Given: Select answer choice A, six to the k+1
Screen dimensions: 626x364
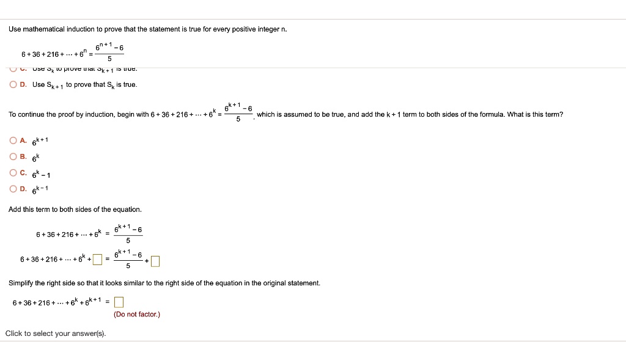Looking at the screenshot, I should tap(13, 140).
